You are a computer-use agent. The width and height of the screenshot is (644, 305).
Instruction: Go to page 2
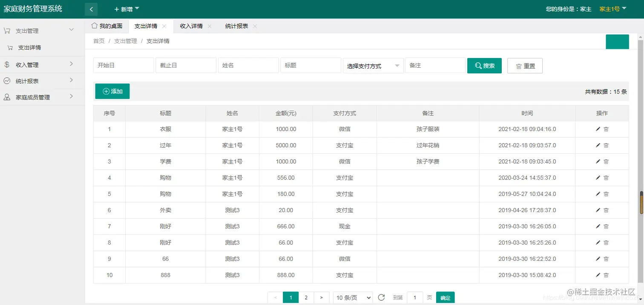pos(306,298)
